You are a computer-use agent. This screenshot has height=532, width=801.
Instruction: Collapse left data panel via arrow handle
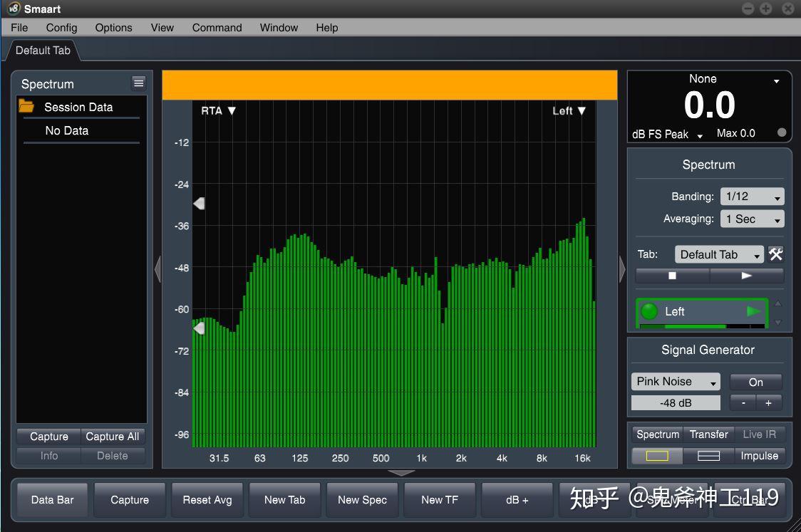point(158,269)
